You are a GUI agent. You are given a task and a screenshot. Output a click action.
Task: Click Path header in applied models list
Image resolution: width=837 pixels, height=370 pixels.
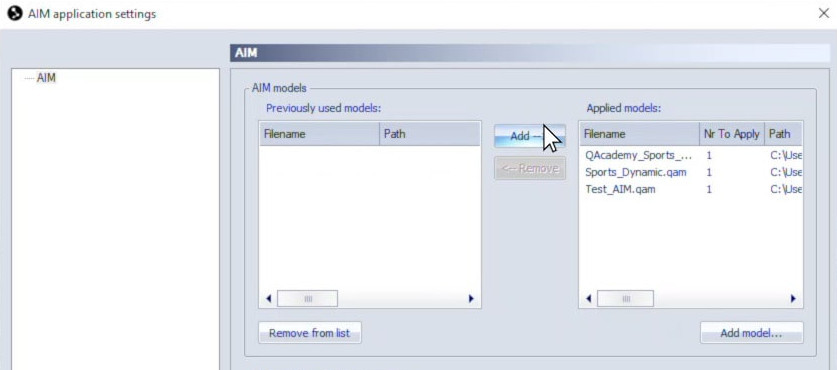point(784,134)
